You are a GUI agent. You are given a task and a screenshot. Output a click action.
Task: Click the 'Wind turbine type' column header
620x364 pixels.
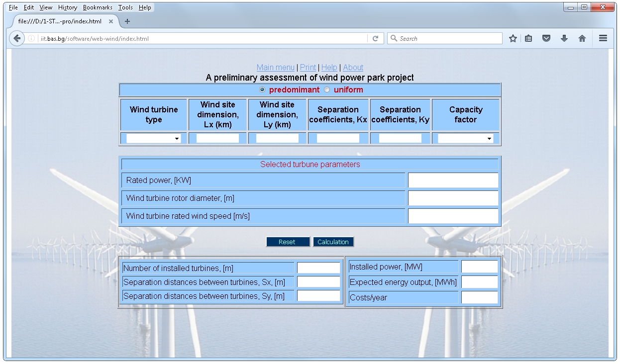(x=154, y=115)
